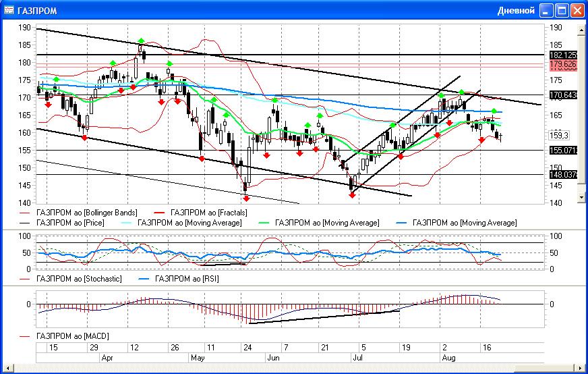Select the ГАЗПРОМ ао [Price] legend entry
Image resolution: width=588 pixels, height=374 pixels.
tap(62, 223)
